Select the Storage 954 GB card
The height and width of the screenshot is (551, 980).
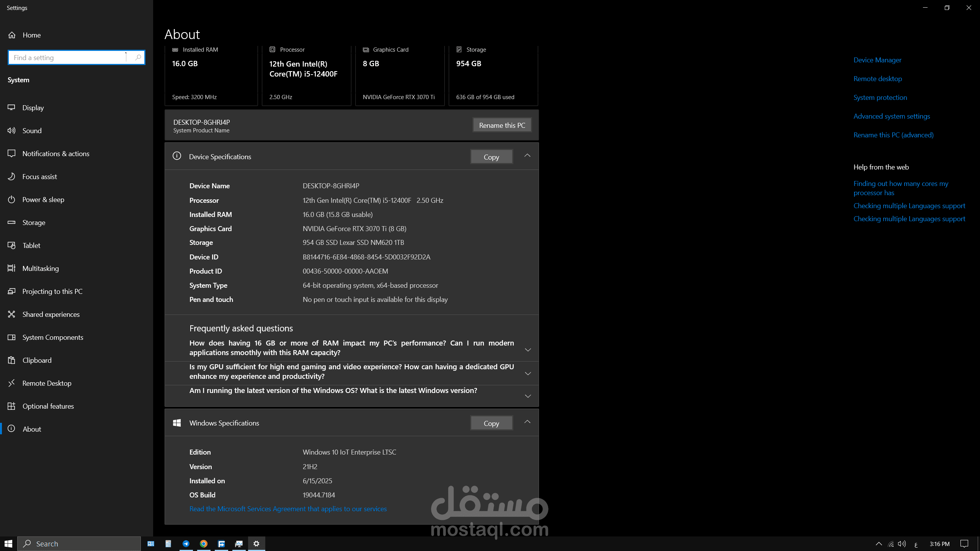(x=493, y=75)
